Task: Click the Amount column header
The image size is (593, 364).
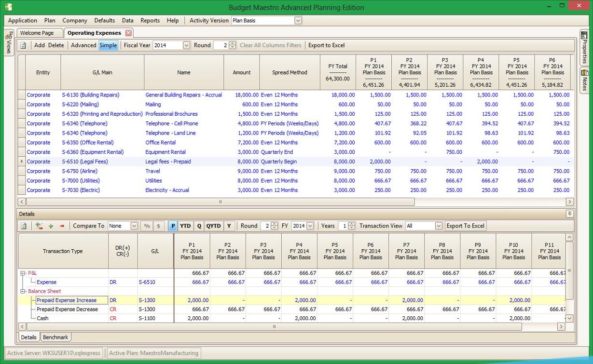Action: tap(242, 72)
